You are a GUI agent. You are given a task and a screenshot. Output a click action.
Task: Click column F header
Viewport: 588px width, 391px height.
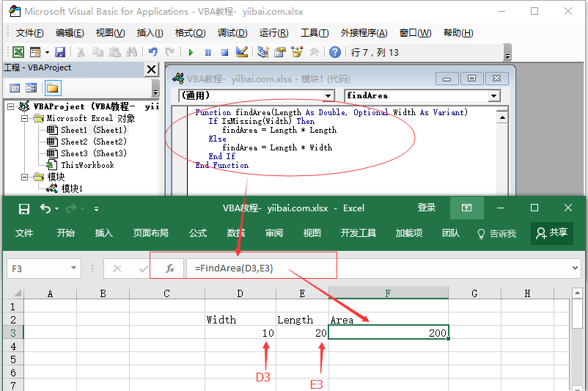click(388, 293)
